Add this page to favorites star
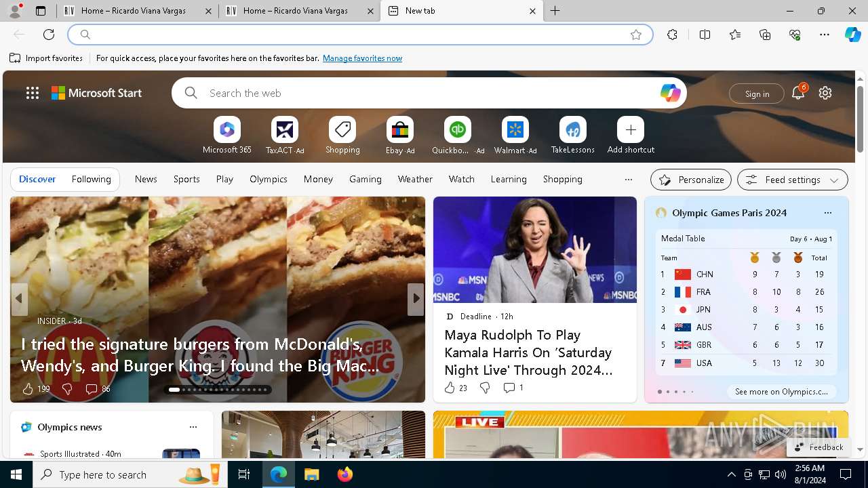The width and height of the screenshot is (868, 488). coord(636,35)
